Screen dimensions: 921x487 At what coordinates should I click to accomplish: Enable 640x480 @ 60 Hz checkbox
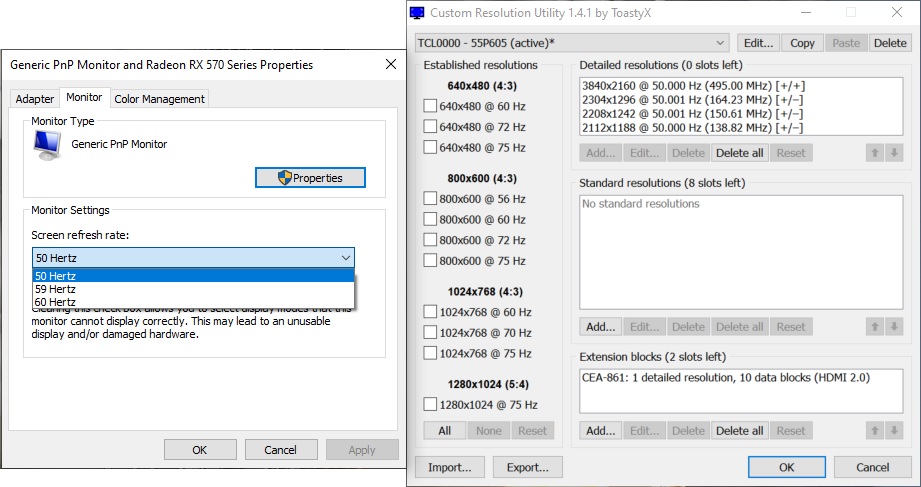point(430,106)
